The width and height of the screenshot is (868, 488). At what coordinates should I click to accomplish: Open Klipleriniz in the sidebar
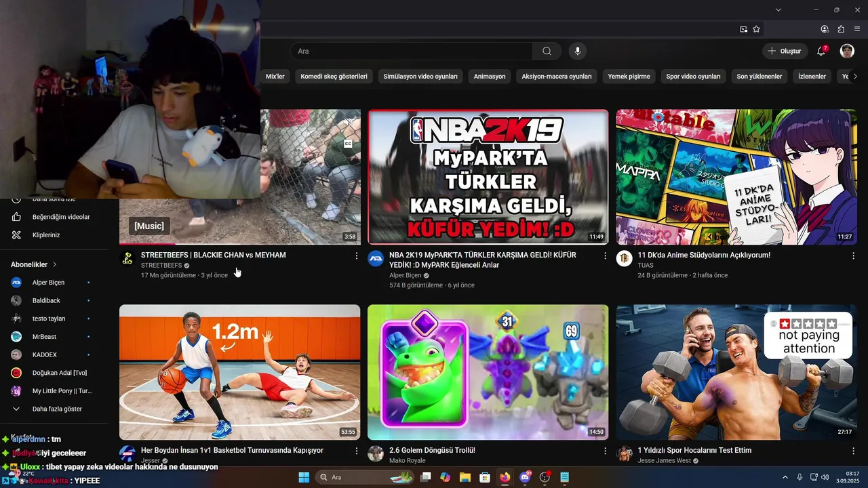coord(54,235)
